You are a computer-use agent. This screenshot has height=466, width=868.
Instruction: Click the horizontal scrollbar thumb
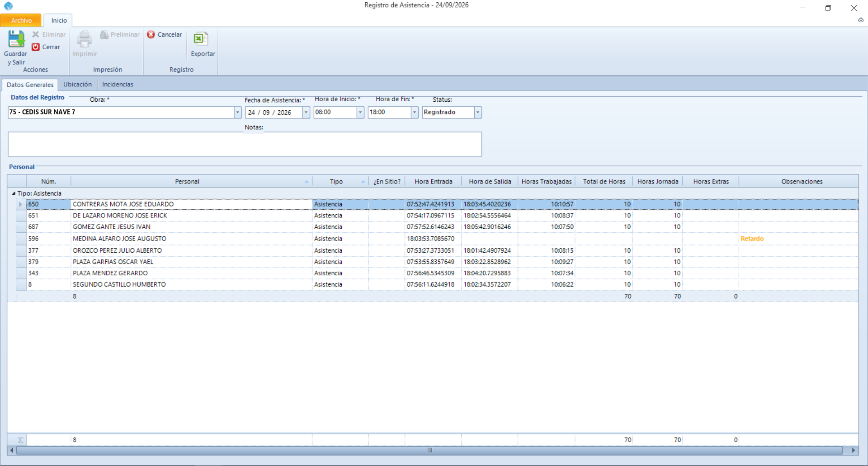point(429,450)
